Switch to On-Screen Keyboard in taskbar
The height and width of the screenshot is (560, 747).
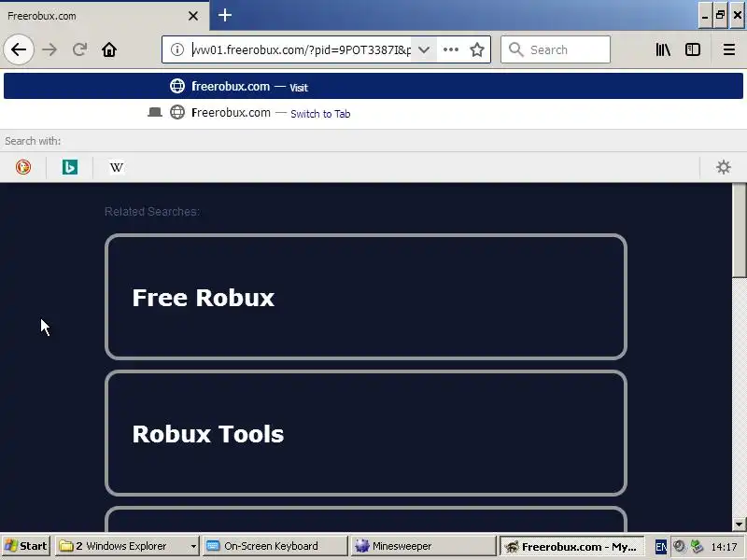275,546
